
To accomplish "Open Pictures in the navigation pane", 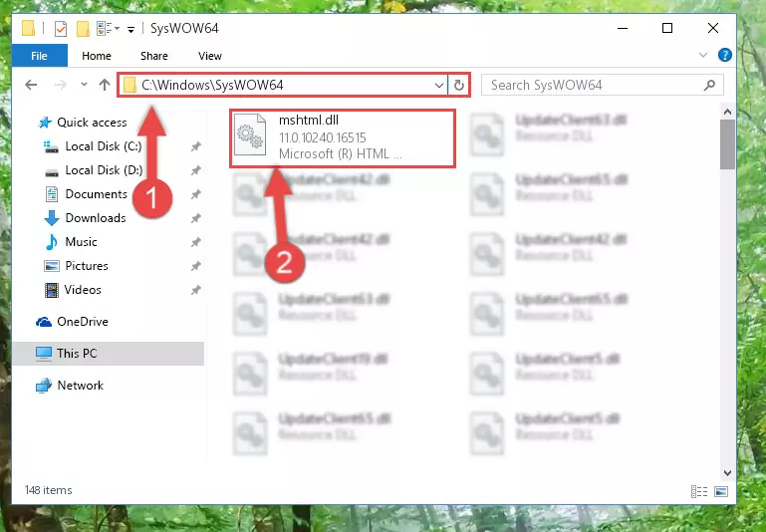I will pos(87,266).
